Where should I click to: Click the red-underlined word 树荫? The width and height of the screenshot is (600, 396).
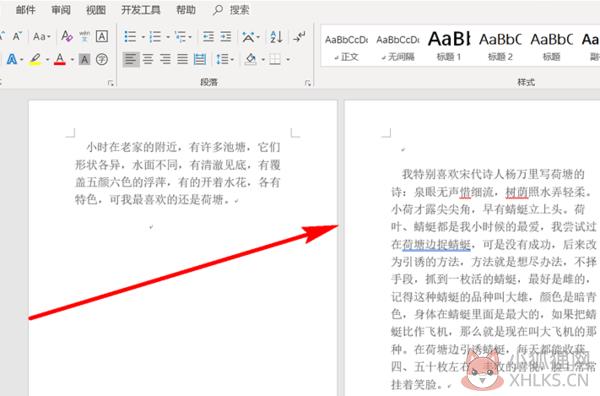point(517,192)
